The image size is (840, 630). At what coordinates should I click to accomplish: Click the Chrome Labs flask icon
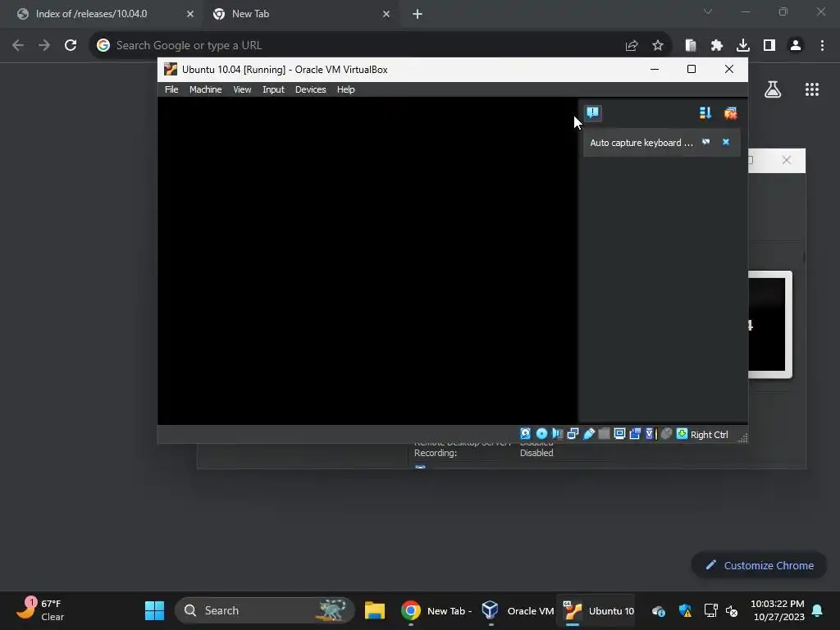point(773,89)
